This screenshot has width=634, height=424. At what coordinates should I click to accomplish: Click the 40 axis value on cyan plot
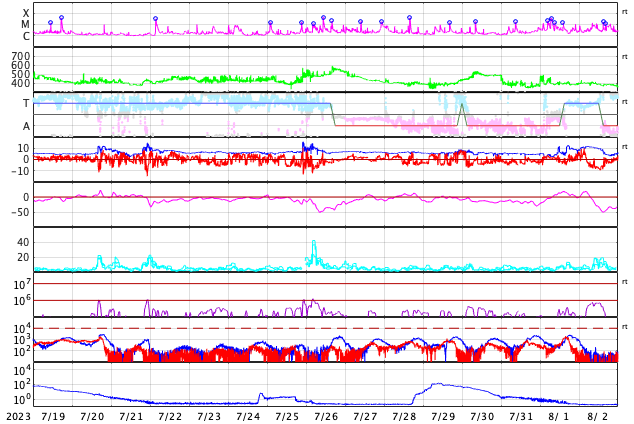pyautogui.click(x=23, y=242)
